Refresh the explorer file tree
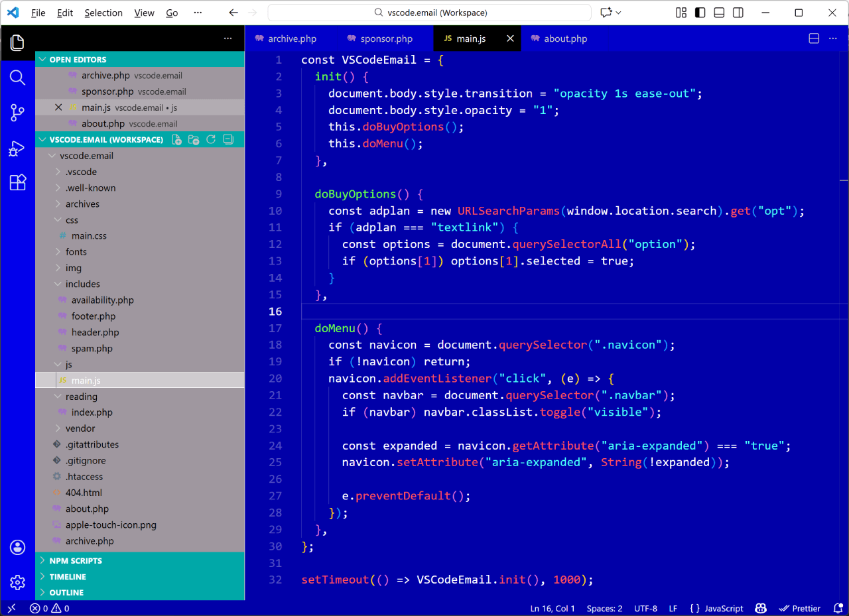 (211, 139)
